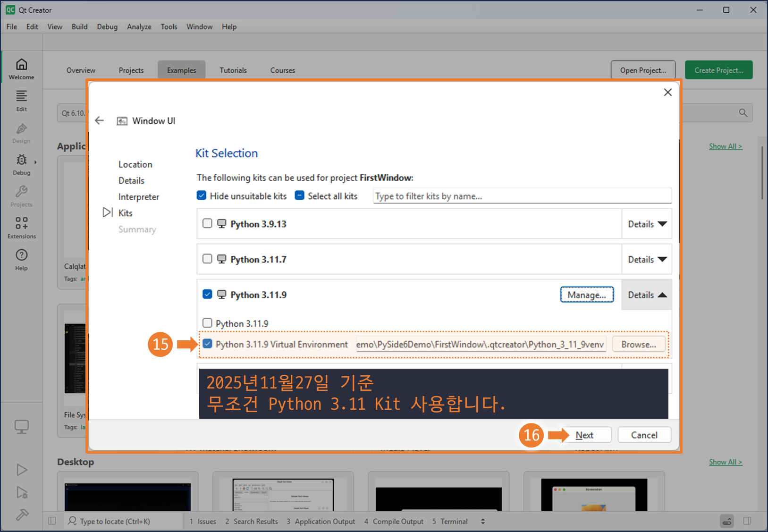Click monitor icon beside Python 3.9.13
The image size is (768, 532).
click(221, 224)
